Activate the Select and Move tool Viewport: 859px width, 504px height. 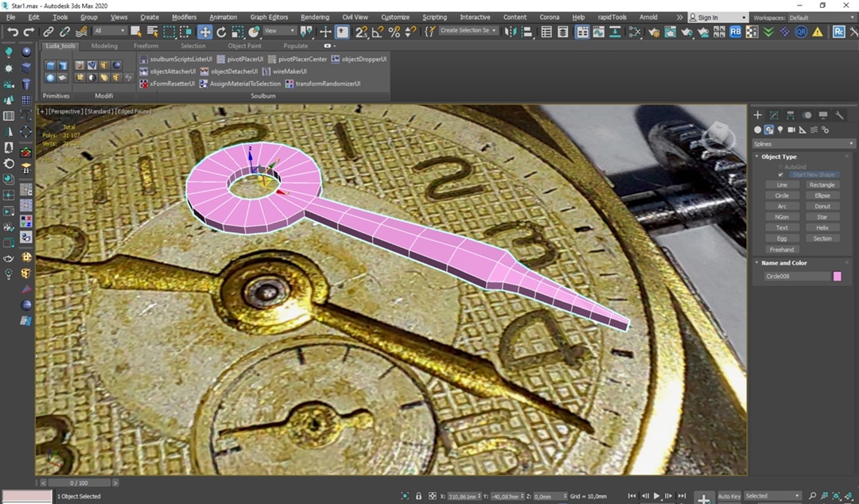[x=205, y=32]
